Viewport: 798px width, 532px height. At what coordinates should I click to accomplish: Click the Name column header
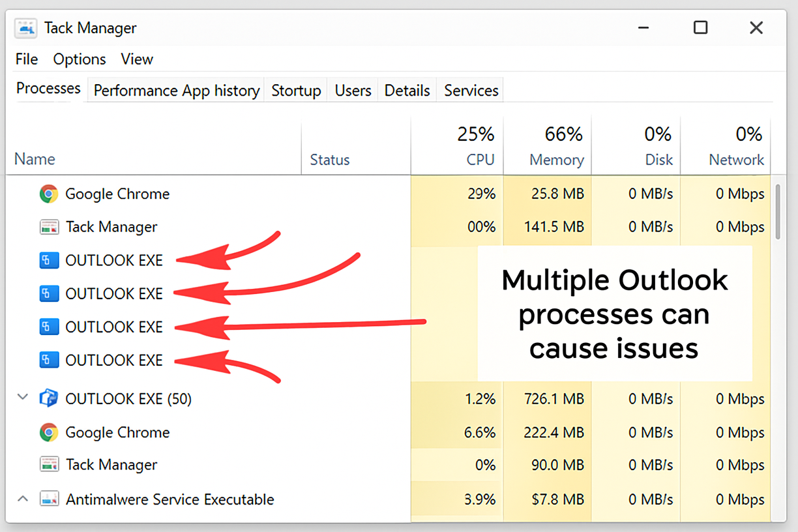34,159
